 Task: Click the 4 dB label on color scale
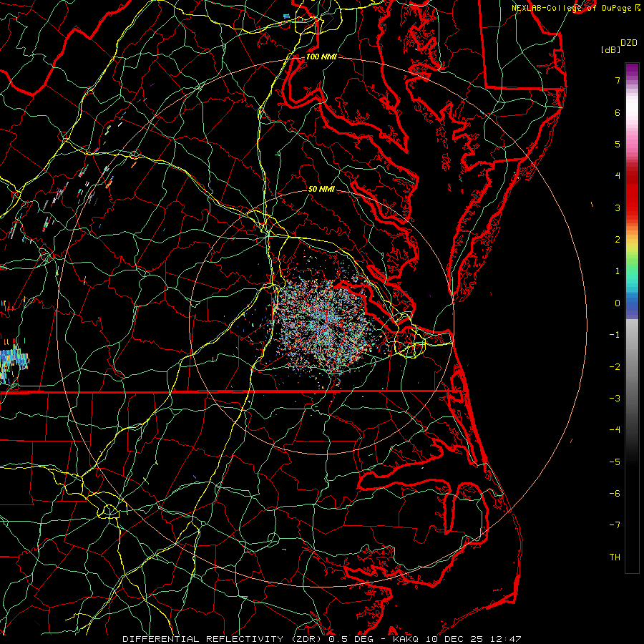coord(618,176)
